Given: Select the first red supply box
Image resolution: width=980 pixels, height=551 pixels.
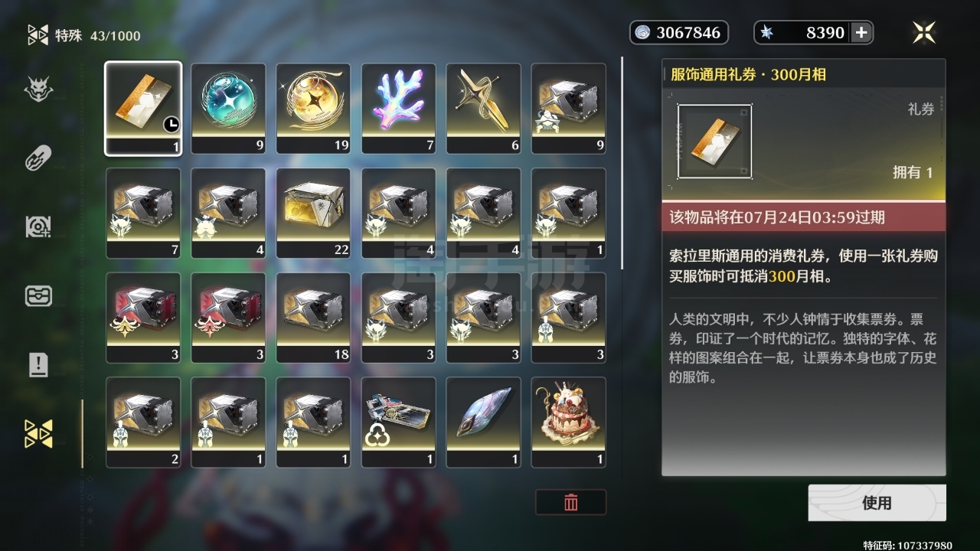Looking at the screenshot, I should click(143, 318).
